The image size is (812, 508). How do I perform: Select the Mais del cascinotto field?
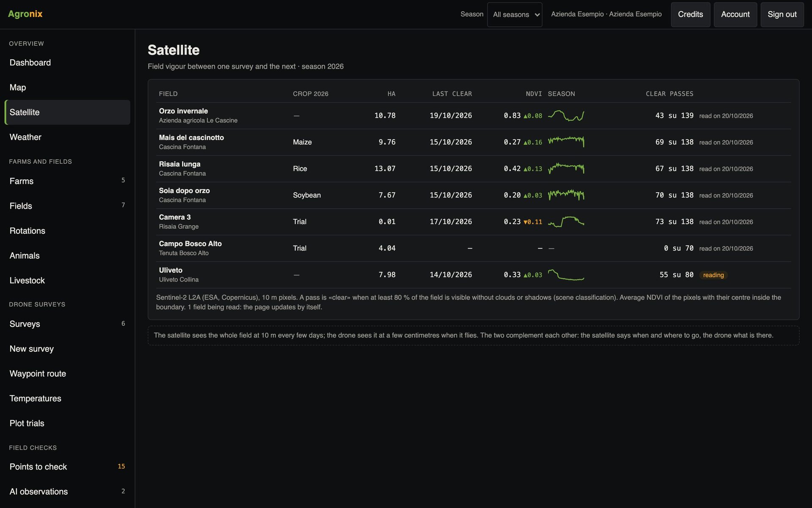pos(191,138)
